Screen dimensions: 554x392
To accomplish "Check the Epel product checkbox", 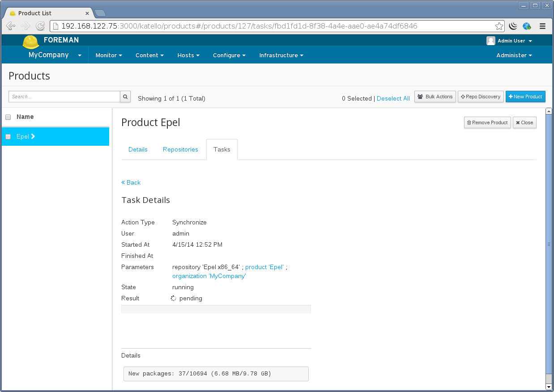I will pos(8,137).
